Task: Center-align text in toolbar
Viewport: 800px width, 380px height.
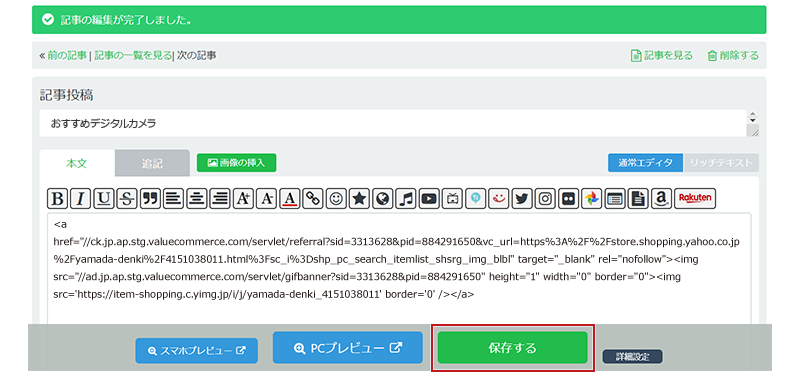Action: [x=196, y=199]
